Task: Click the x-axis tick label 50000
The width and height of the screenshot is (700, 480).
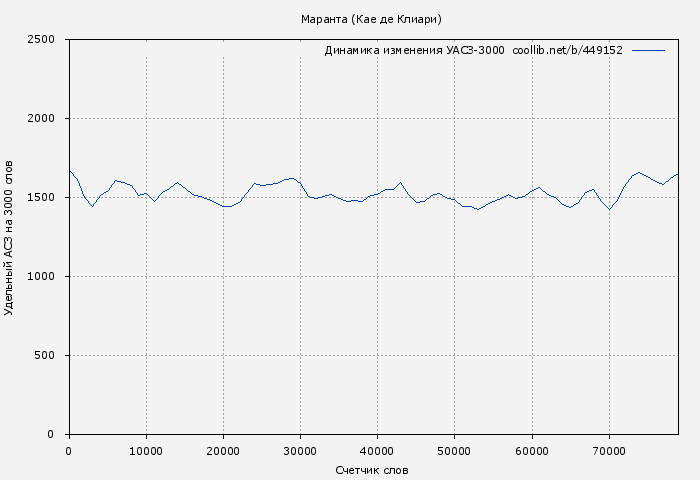Action: click(x=454, y=451)
